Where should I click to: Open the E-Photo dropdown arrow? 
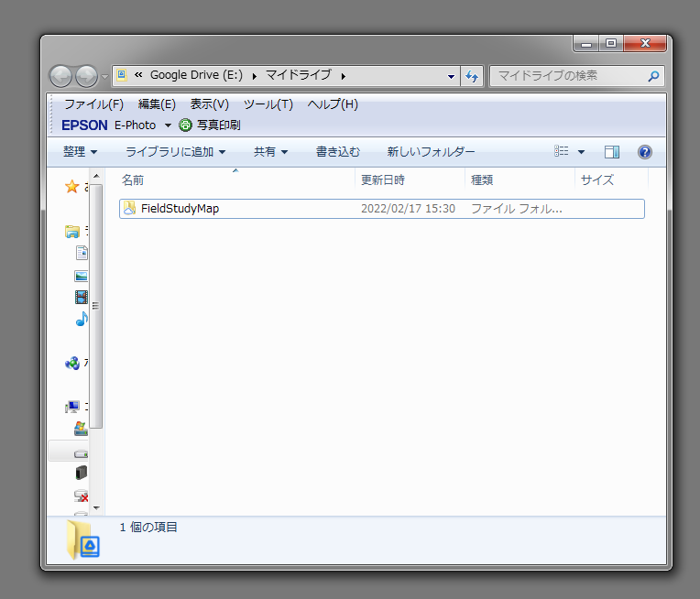[x=168, y=125]
